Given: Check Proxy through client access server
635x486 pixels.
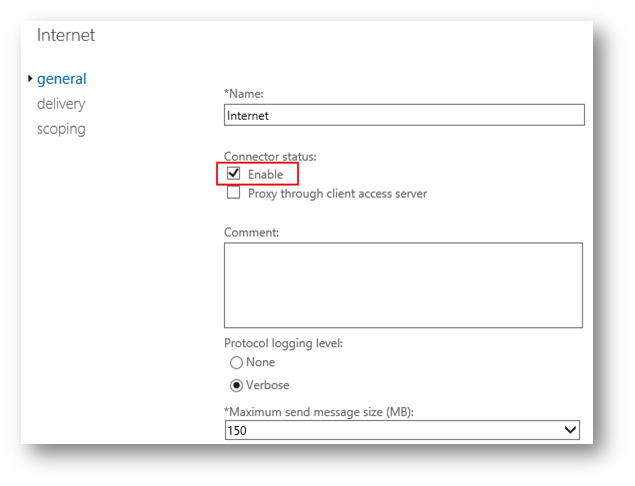Looking at the screenshot, I should 234,192.
